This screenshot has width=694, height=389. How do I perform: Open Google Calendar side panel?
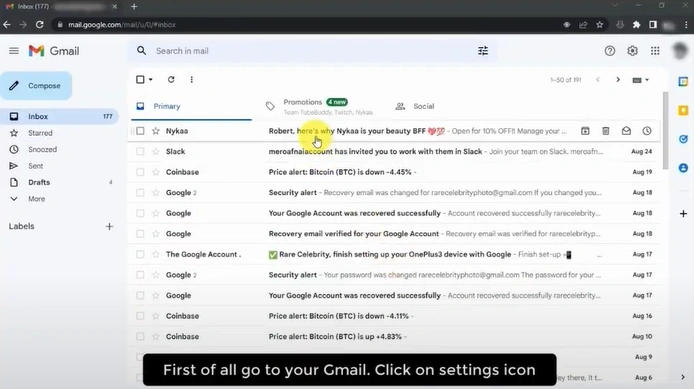click(x=683, y=82)
